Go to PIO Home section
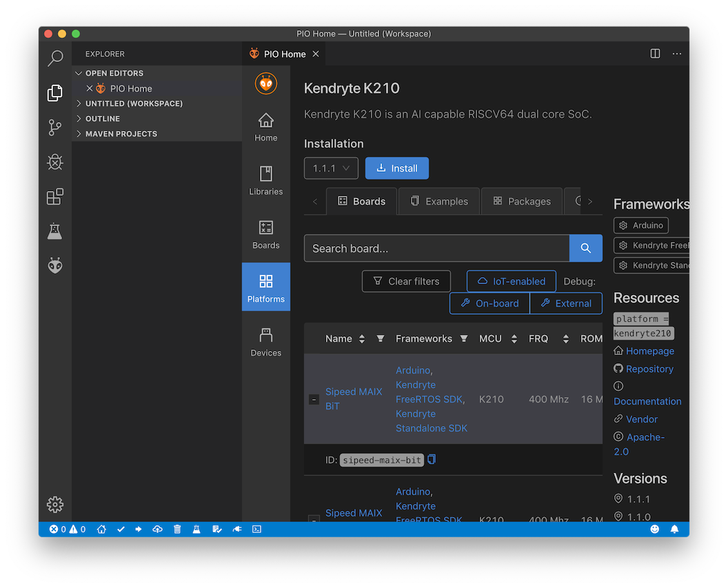728x588 pixels. point(266,127)
